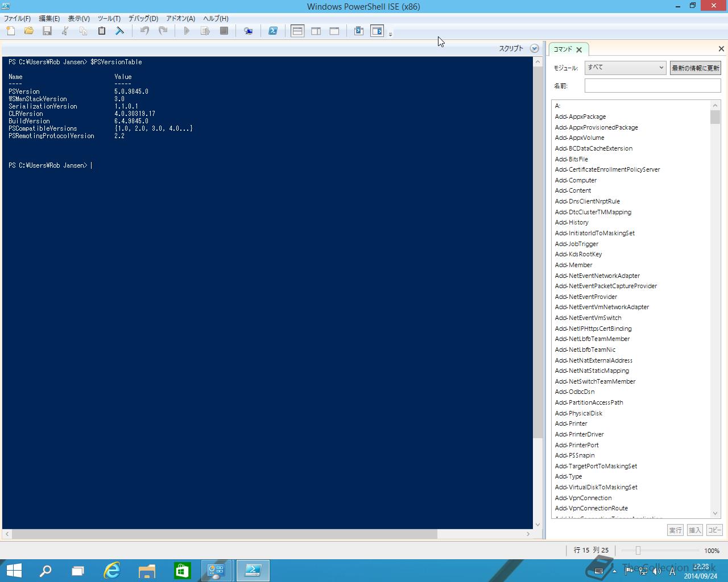Viewport: 728px width, 582px height.
Task: Expand the script pane chevron
Action: (534, 48)
